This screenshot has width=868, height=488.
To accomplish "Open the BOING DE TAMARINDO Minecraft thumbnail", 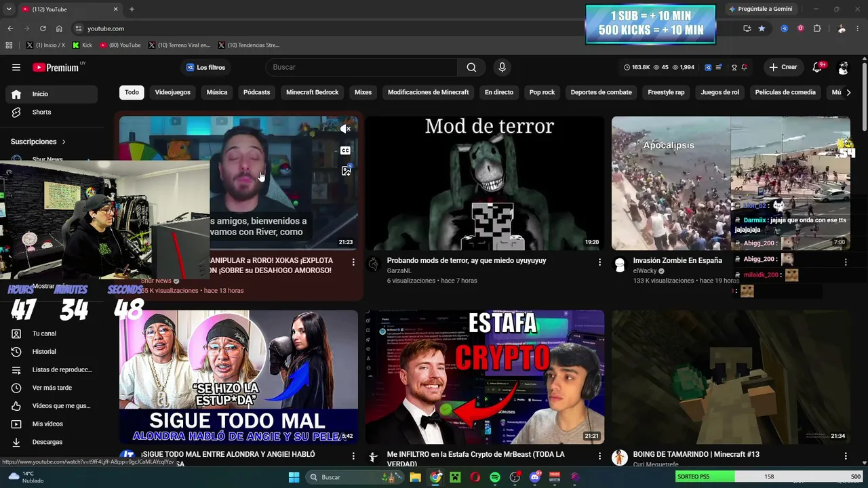I will [x=731, y=378].
